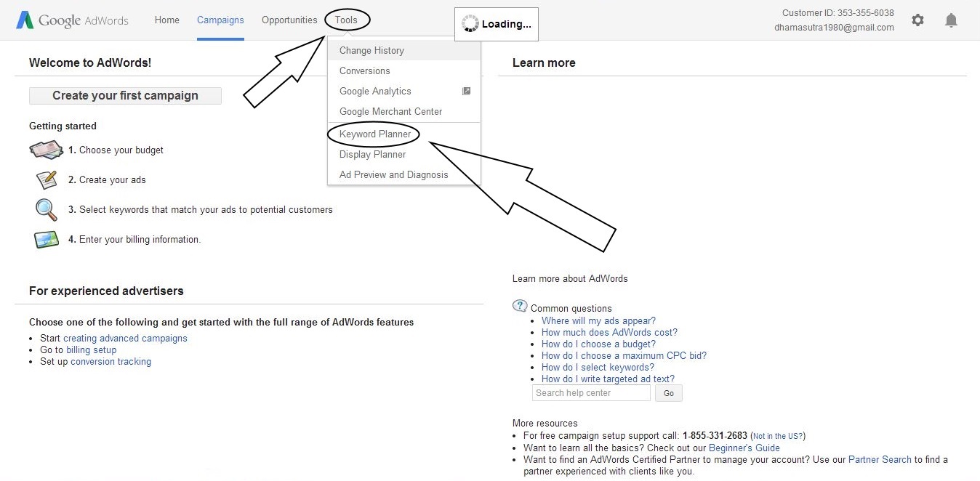Open the Opportunities tab
The image size is (980, 481).
coord(289,20)
